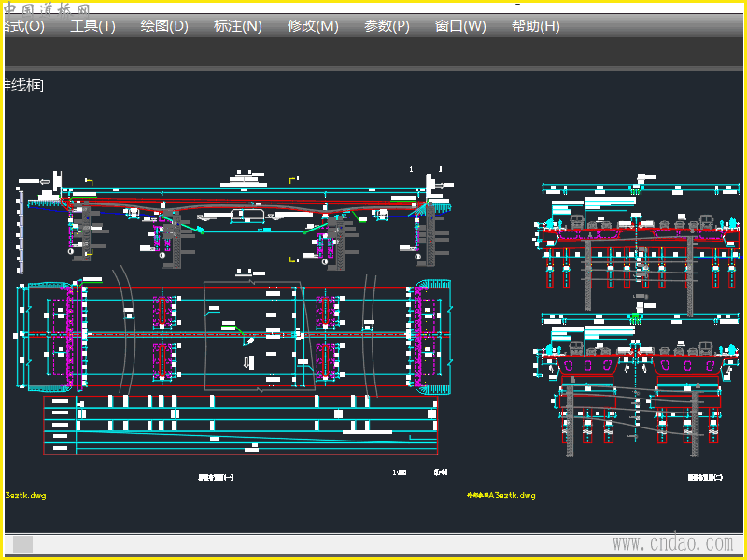Open the 参数(P) menu
Viewport: 747px width, 560px height.
click(387, 26)
